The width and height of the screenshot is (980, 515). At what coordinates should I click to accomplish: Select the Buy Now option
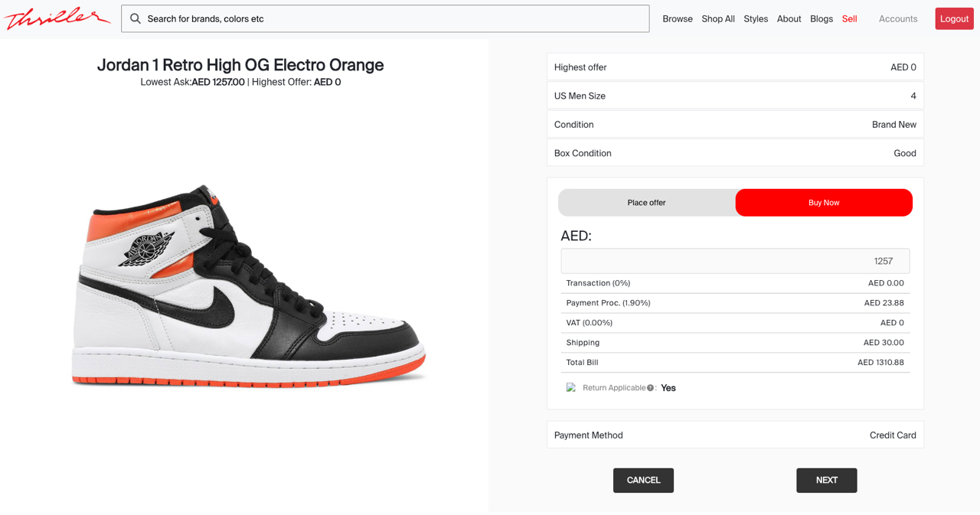(823, 202)
